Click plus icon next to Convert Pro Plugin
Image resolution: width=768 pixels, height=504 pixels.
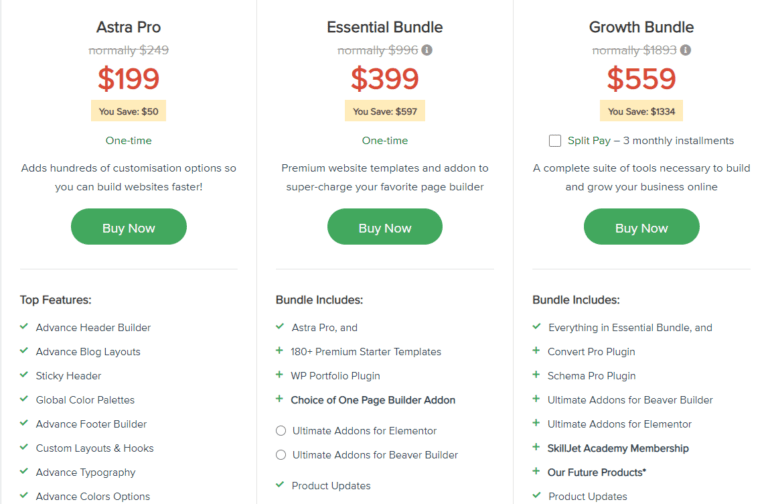[x=537, y=352]
